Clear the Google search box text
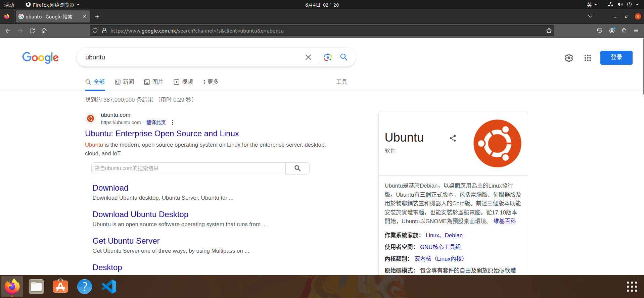Viewport: 644px width, 298px height. click(308, 57)
